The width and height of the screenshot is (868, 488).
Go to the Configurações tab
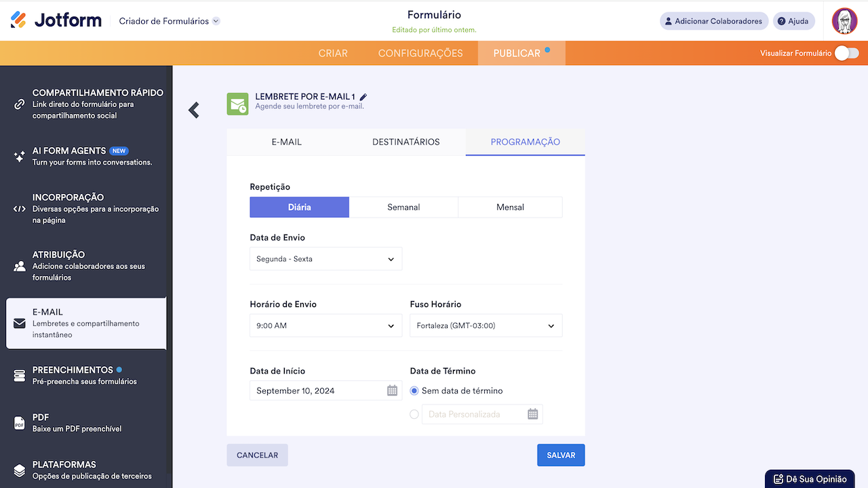pos(420,53)
